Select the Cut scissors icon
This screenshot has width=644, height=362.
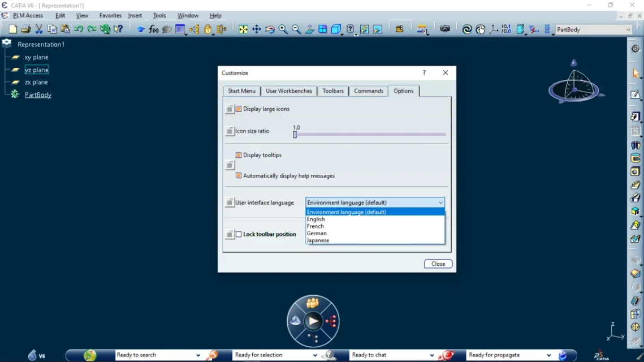pyautogui.click(x=39, y=29)
